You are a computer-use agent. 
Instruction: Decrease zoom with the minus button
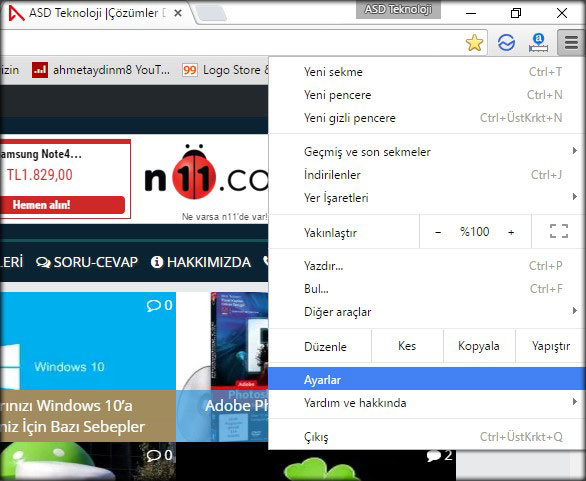point(438,232)
